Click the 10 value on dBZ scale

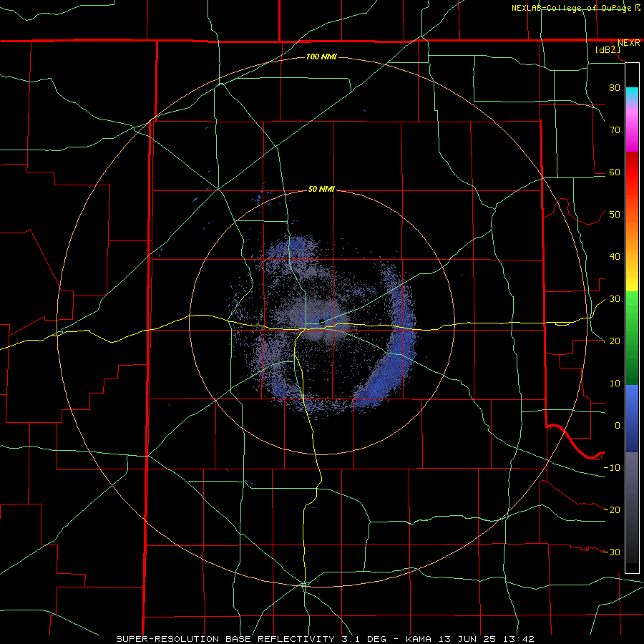615,384
